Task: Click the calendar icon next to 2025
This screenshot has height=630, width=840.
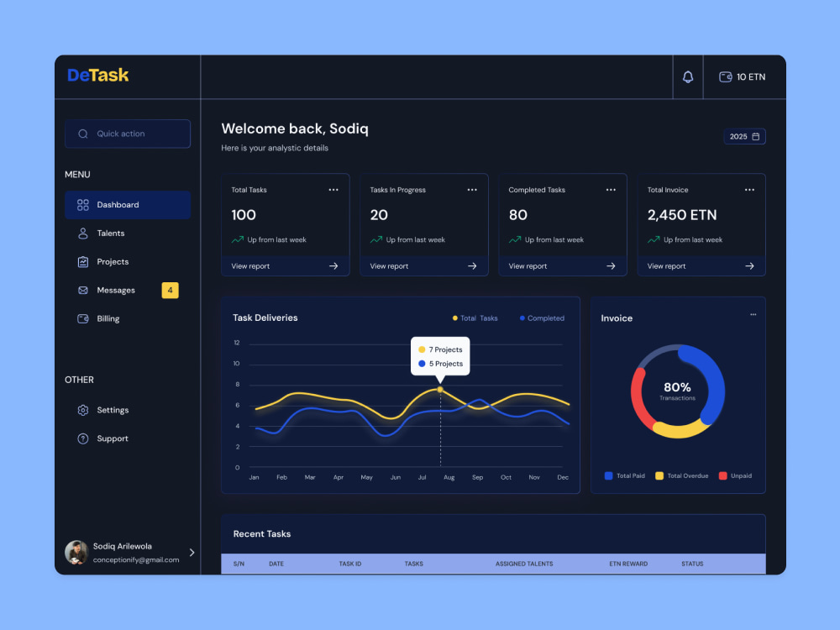Action: [755, 137]
